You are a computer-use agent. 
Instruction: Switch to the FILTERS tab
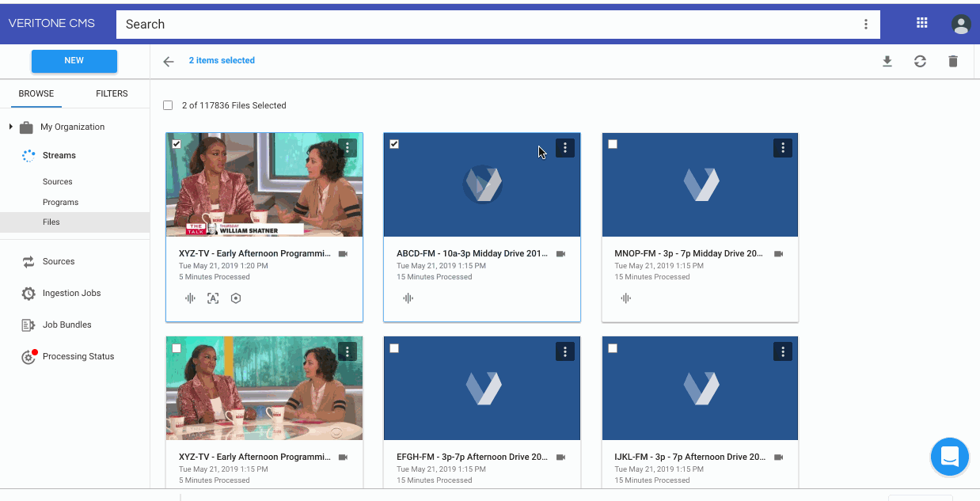point(111,93)
